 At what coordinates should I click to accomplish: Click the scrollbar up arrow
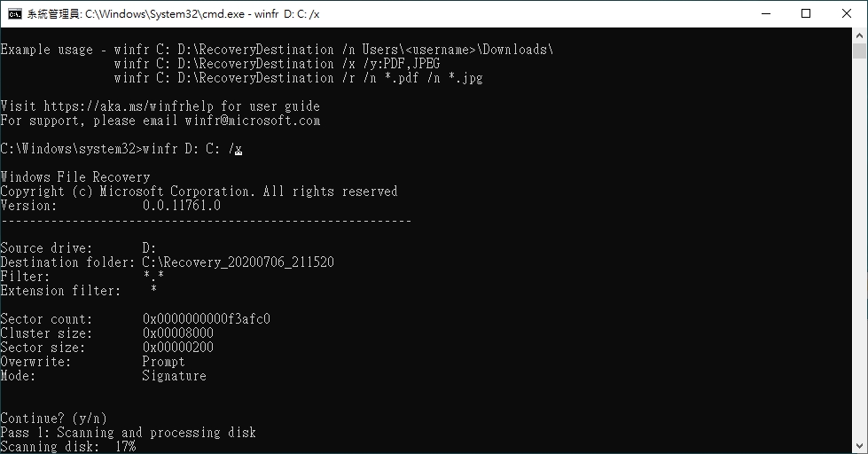pos(860,35)
